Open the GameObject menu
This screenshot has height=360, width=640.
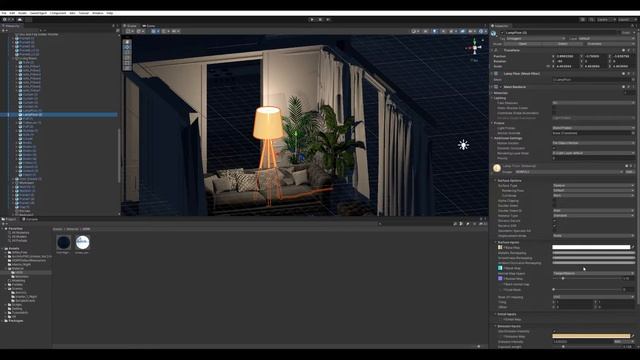click(38, 13)
